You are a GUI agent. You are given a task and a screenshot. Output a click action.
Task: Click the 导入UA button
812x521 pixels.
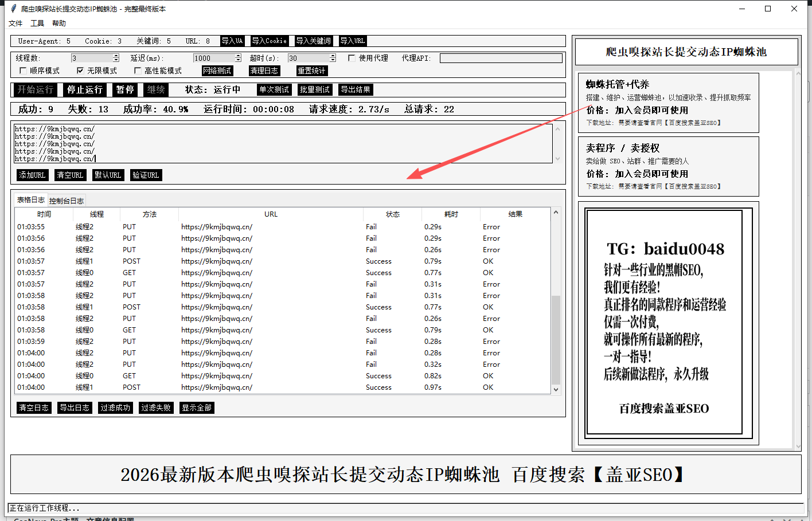pos(232,41)
